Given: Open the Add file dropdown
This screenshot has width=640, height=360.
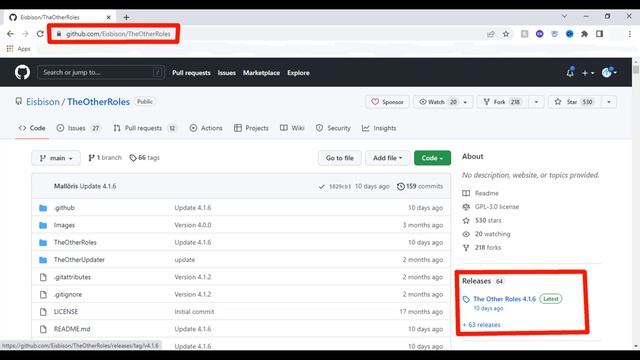Looking at the screenshot, I should (387, 158).
